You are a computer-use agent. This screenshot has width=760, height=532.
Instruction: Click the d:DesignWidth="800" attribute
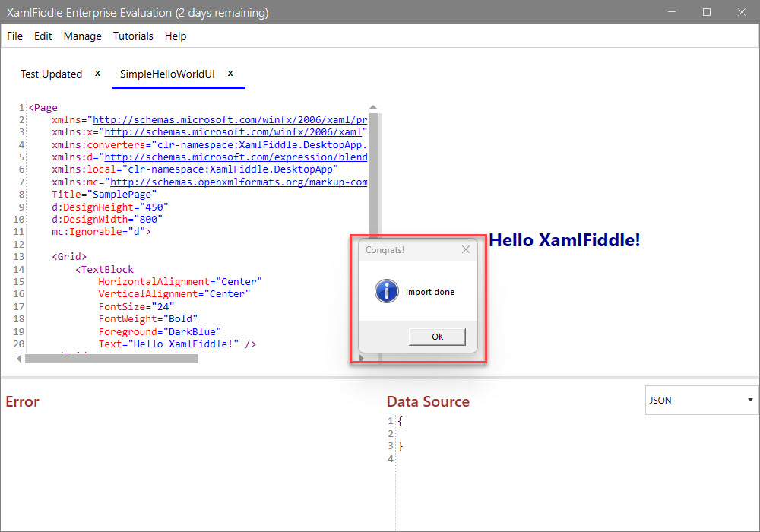click(107, 219)
